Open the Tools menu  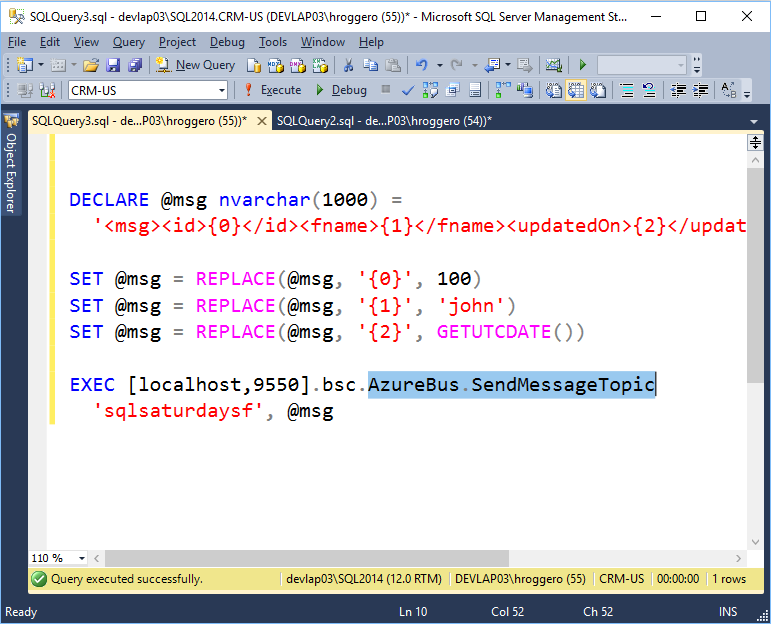(x=273, y=42)
